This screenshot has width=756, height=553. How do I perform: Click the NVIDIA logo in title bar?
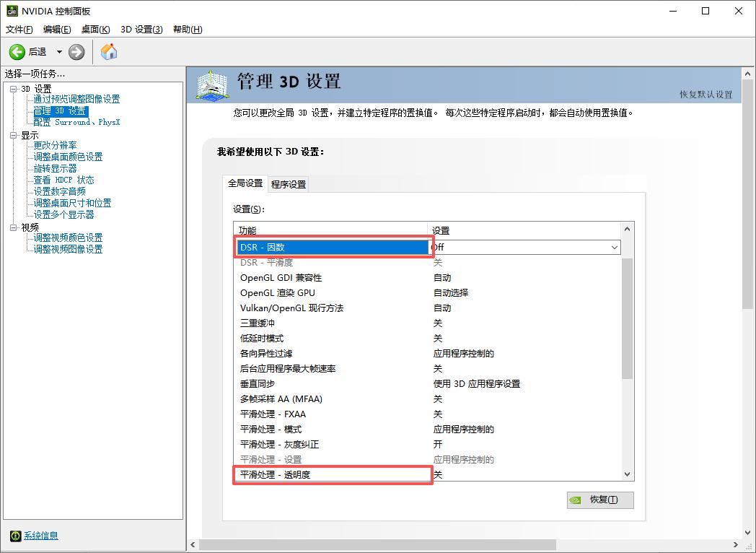pos(12,11)
